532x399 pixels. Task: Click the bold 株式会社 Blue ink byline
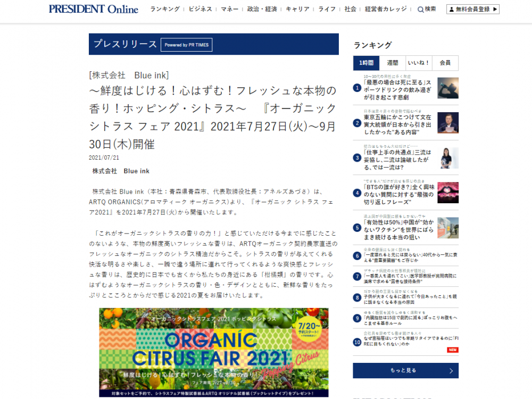(121, 171)
